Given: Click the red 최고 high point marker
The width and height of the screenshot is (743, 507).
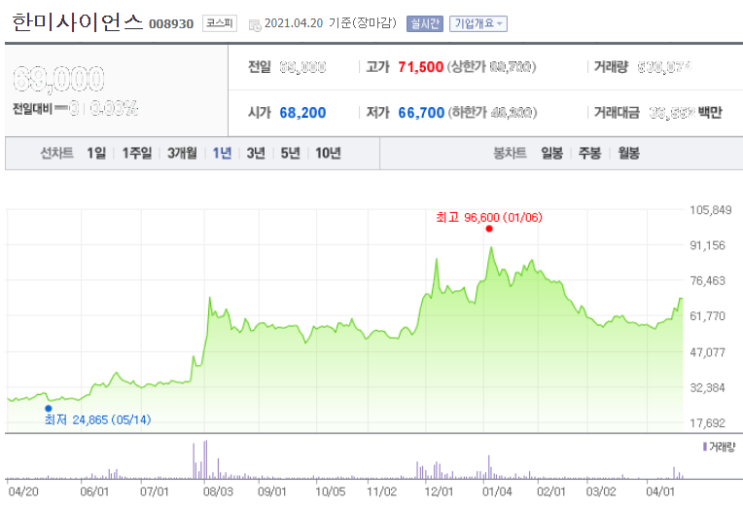Looking at the screenshot, I should (489, 229).
